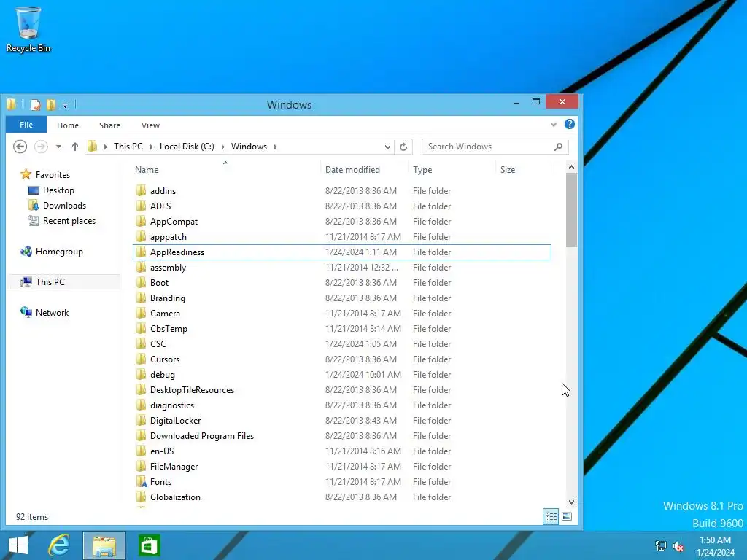Sort by Name column header
The image size is (747, 560).
click(226, 169)
